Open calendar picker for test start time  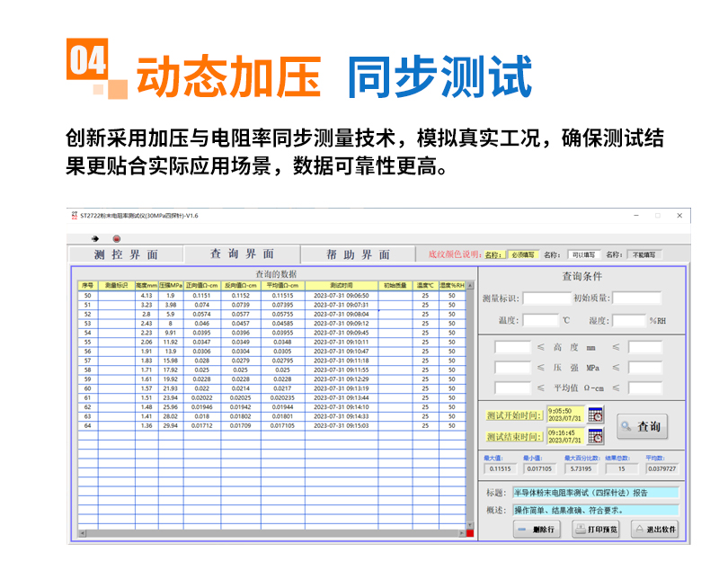pyautogui.click(x=596, y=414)
